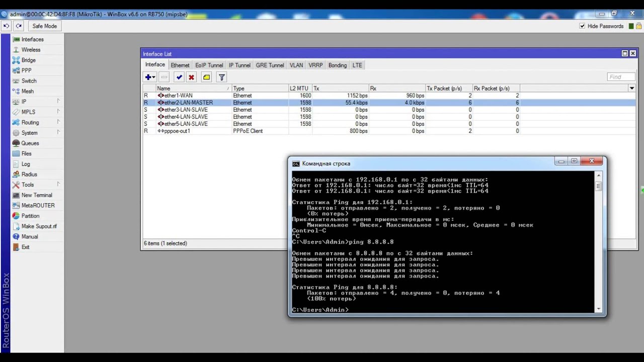Switch to the LTE tab
Viewport: 644px width, 362px height.
coord(357,65)
